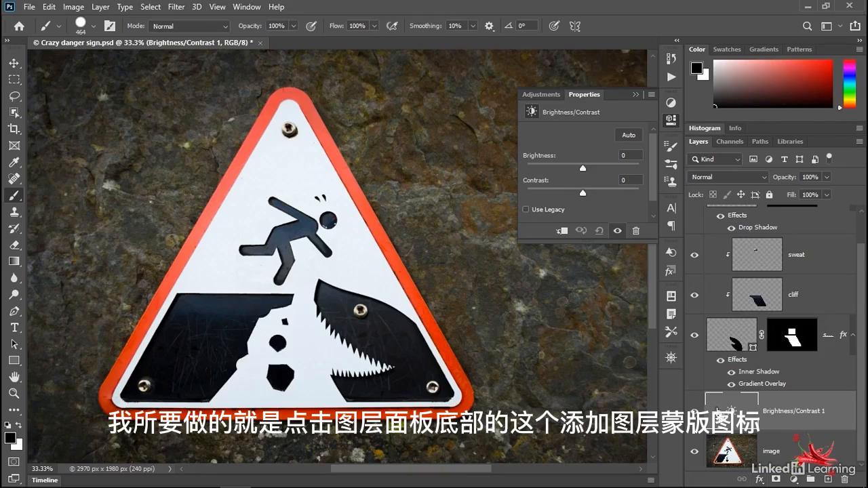This screenshot has width=868, height=488.
Task: Select the Zoom tool
Action: pyautogui.click(x=14, y=393)
